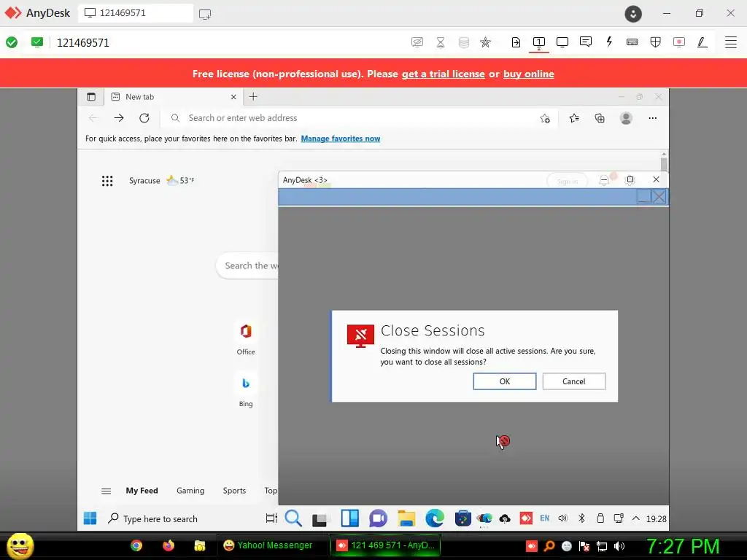Open the widgets panel icon on remote taskbar

click(x=350, y=518)
